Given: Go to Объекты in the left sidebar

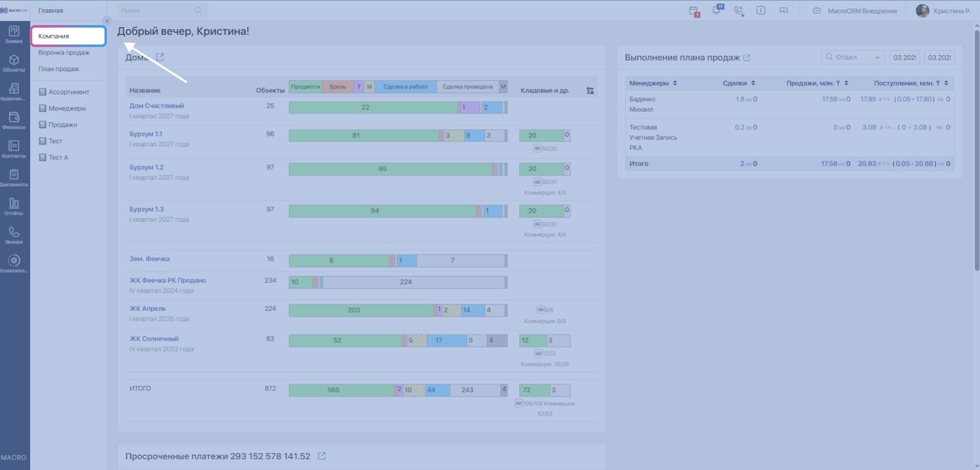Looking at the screenshot, I should pyautogui.click(x=13, y=63).
